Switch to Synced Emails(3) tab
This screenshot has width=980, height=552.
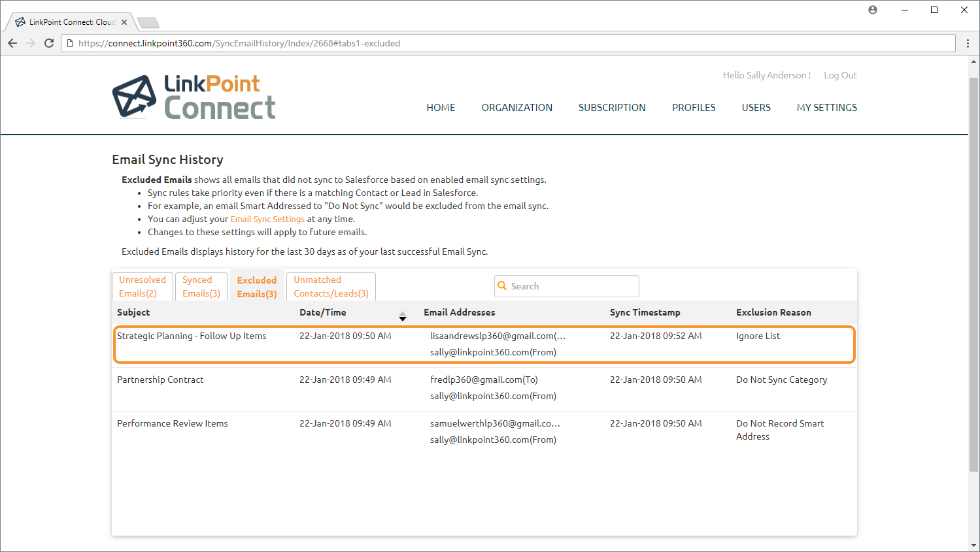[201, 287]
